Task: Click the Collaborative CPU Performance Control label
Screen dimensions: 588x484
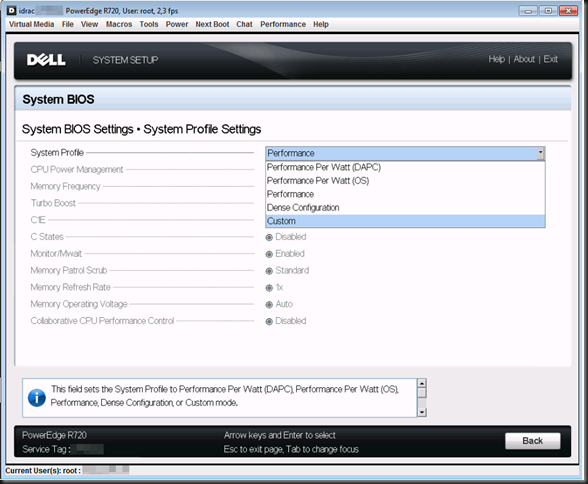Action: pos(102,321)
